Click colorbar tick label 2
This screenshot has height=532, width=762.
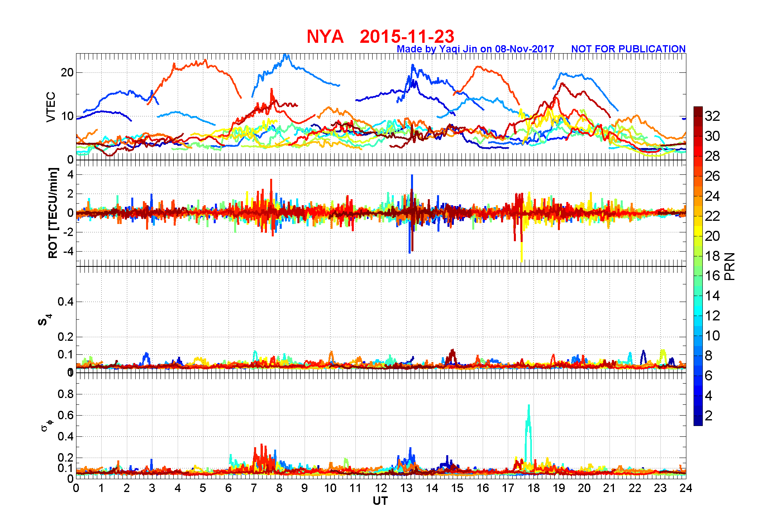(x=709, y=416)
